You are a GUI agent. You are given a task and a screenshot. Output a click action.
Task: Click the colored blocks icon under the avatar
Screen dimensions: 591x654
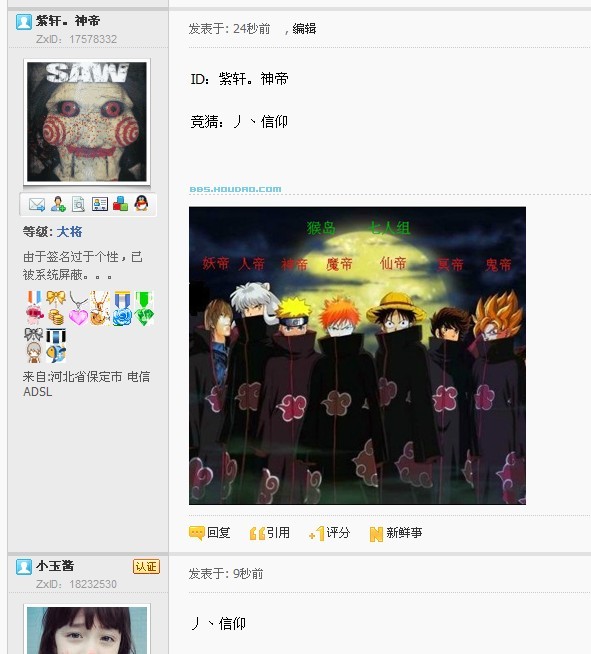[121, 204]
